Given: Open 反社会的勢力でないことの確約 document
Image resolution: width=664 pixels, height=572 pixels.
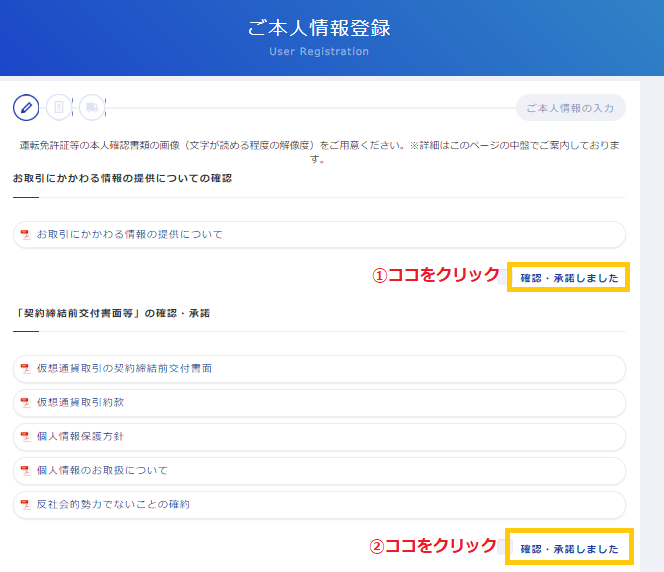Looking at the screenshot, I should click(319, 505).
